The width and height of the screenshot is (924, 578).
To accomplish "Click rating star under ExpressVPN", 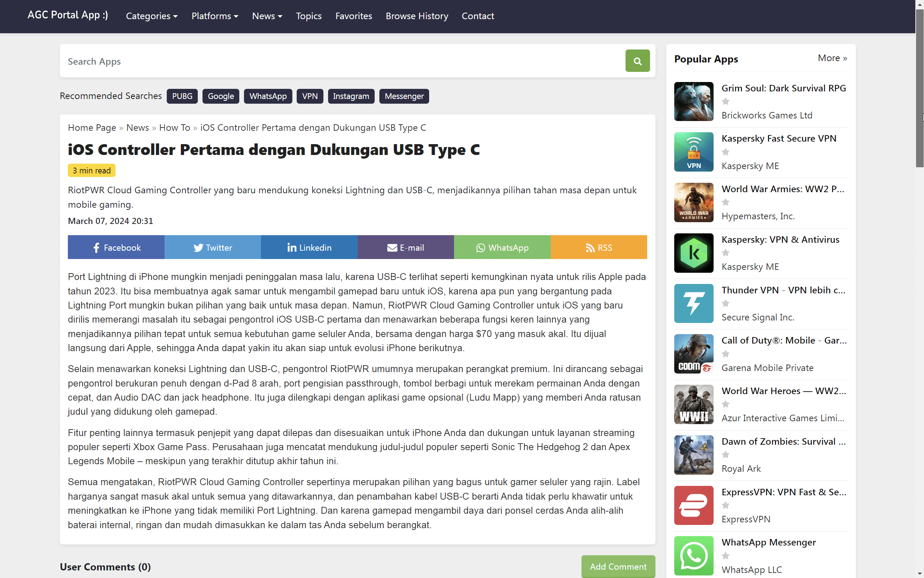I will (725, 505).
